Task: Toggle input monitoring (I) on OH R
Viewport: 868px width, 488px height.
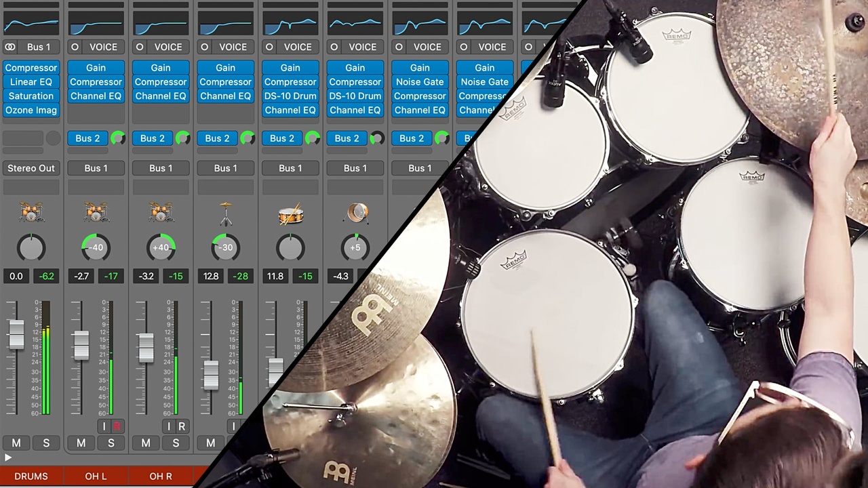Action: coord(169,426)
